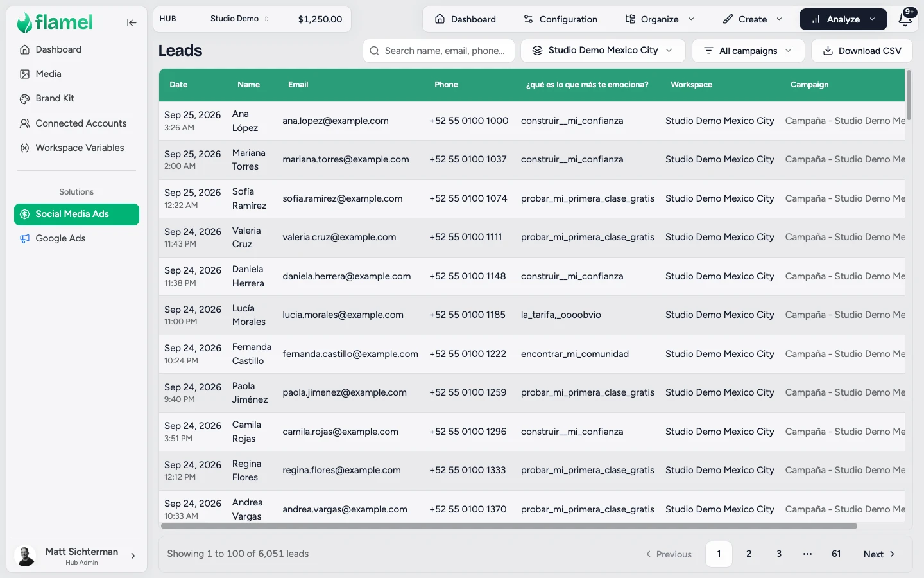The image size is (924, 578).
Task: Collapse the sidebar with the arrow icon
Action: pyautogui.click(x=132, y=23)
